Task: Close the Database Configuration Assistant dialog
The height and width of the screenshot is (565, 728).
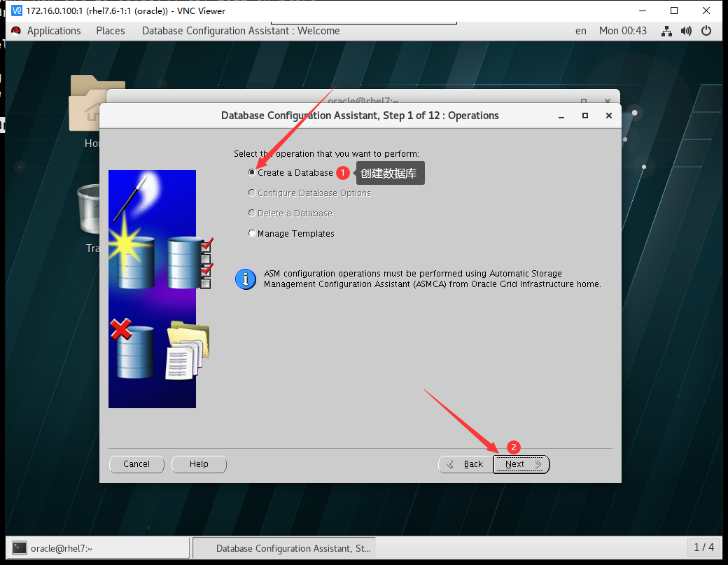Action: 609,116
